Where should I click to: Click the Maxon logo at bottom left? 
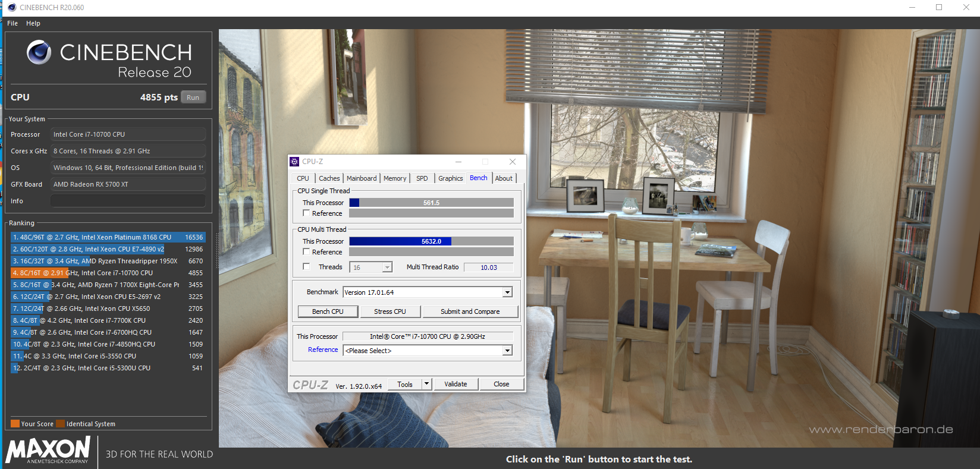coord(48,450)
